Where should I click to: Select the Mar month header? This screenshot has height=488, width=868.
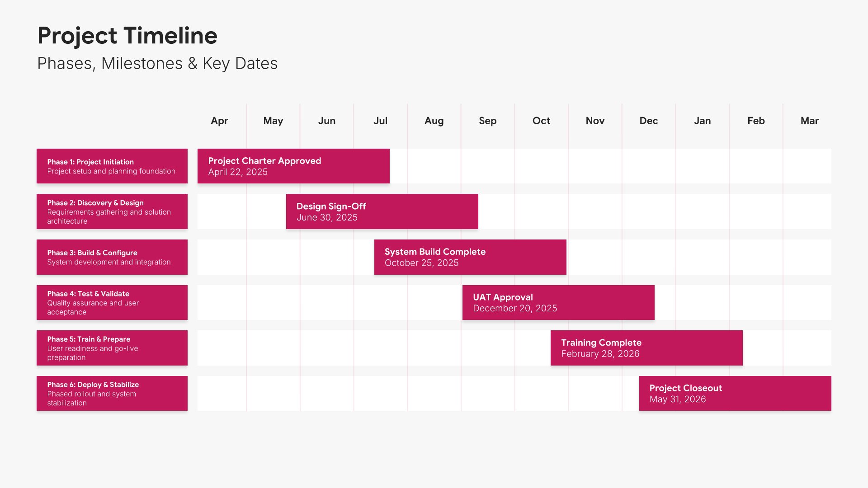(x=809, y=121)
